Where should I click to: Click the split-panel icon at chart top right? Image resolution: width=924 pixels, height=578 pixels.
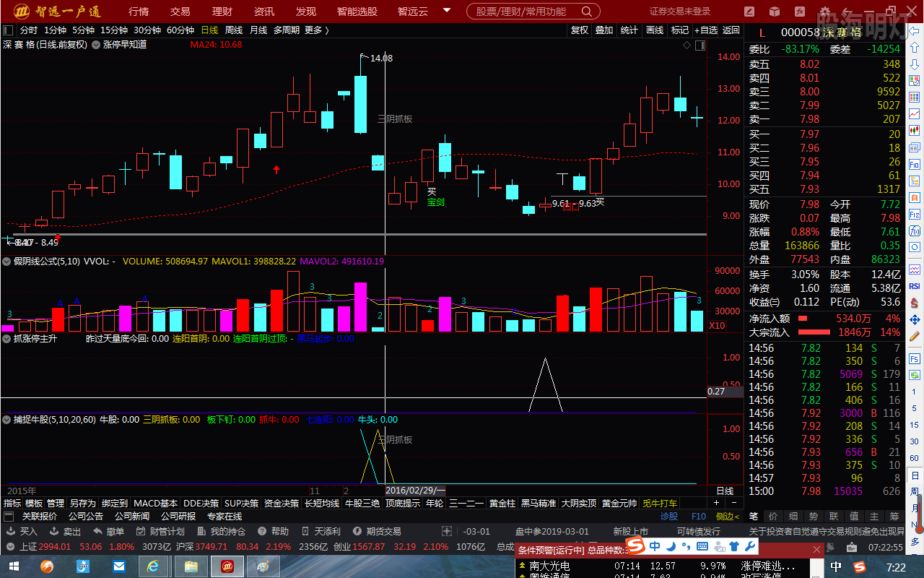point(700,45)
